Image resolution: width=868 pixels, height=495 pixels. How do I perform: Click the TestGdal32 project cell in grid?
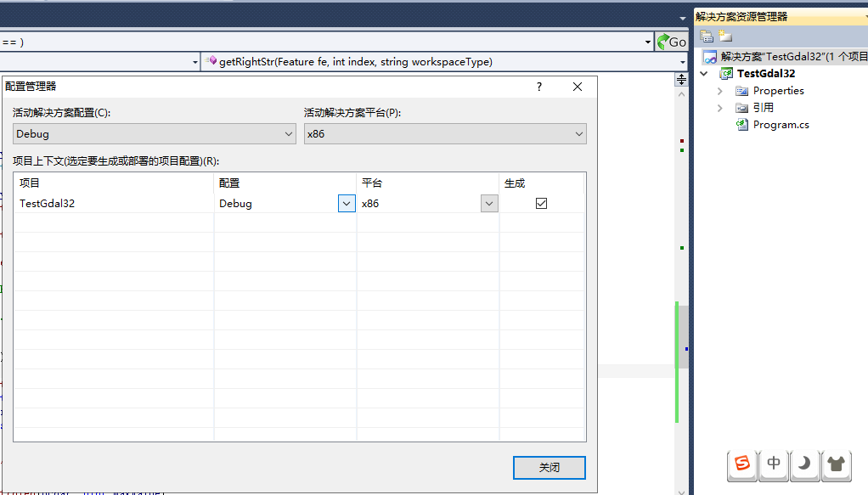click(x=114, y=204)
